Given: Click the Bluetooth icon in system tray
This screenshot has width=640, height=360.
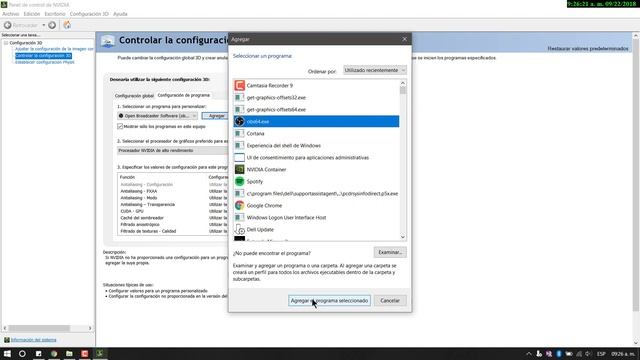Looking at the screenshot, I should [x=559, y=353].
